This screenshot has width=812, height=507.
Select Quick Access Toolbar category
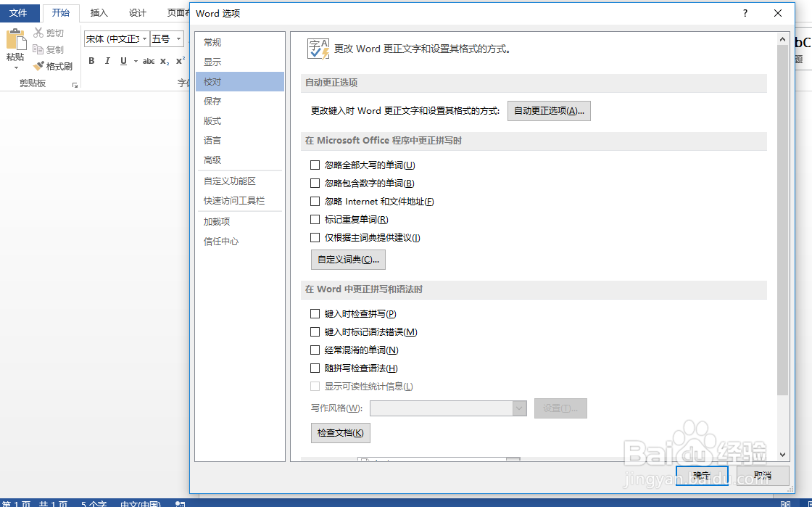240,200
